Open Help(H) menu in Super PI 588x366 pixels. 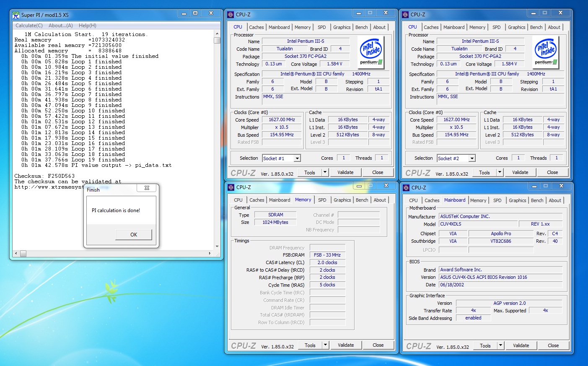click(x=88, y=26)
